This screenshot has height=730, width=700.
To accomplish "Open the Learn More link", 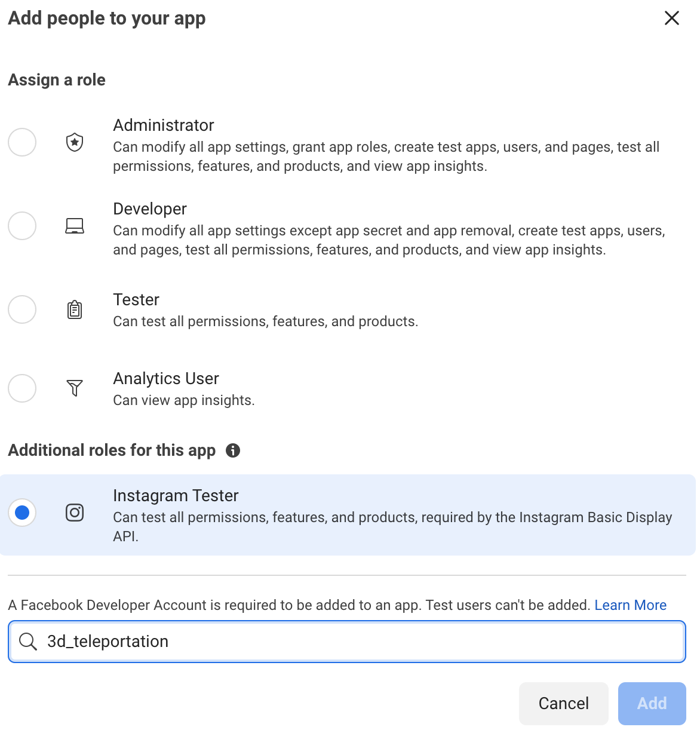I will pos(630,605).
